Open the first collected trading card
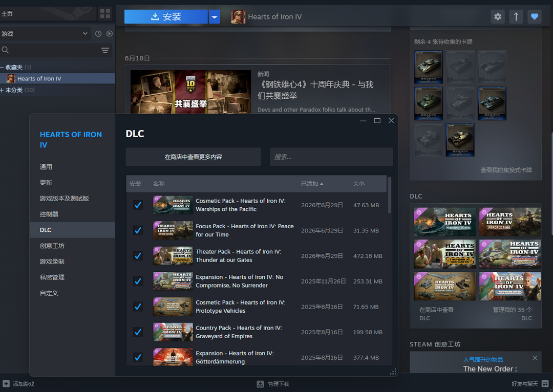This screenshot has height=392, width=553. [428, 67]
